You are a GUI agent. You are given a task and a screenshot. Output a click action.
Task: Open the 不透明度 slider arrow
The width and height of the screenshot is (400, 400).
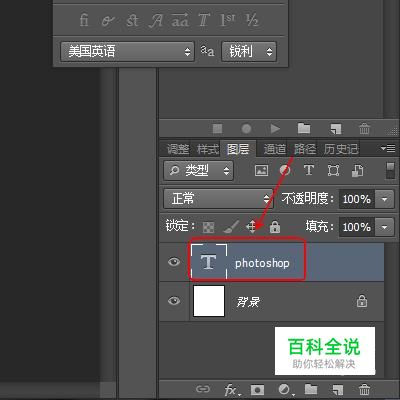(x=384, y=199)
